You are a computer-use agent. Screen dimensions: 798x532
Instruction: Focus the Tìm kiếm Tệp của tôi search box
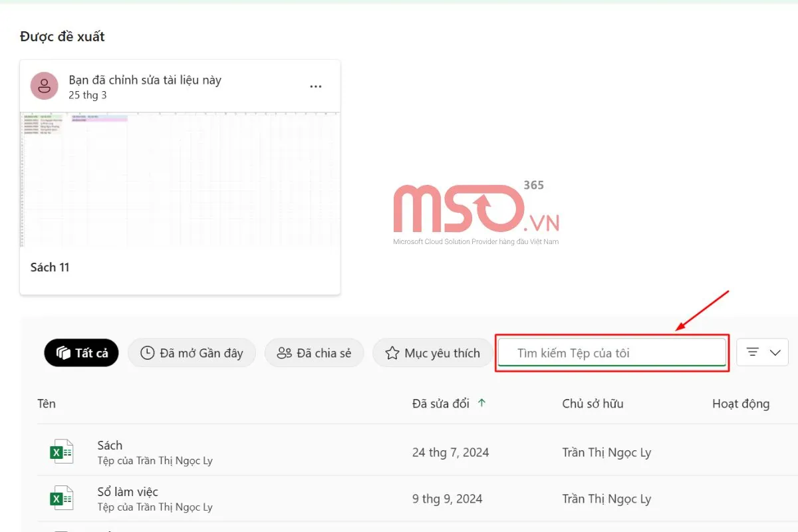click(612, 353)
